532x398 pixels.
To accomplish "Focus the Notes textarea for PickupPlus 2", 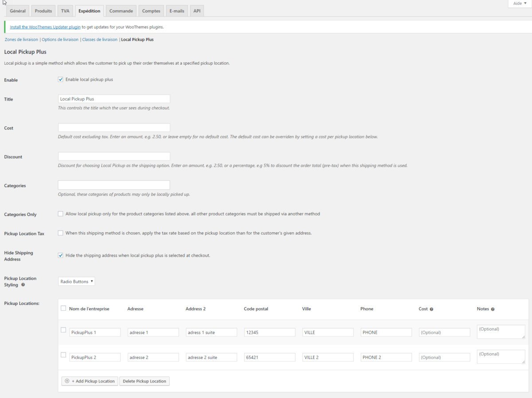I will (501, 357).
